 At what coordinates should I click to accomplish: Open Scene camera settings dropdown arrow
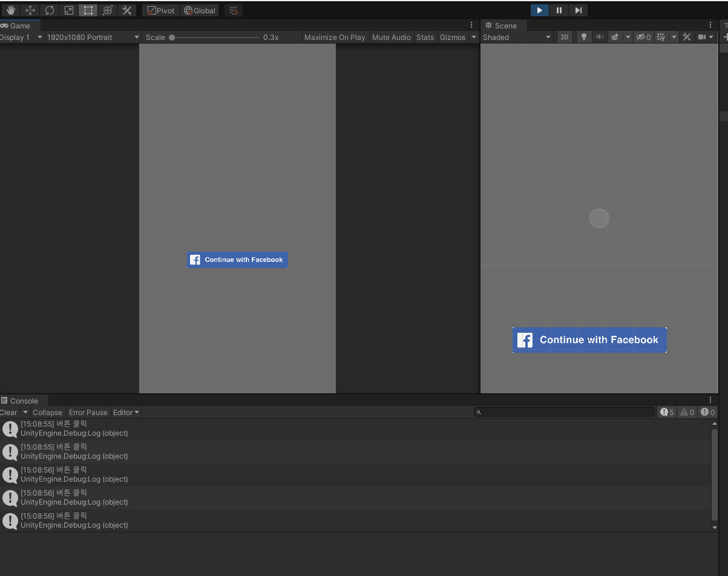(x=711, y=37)
